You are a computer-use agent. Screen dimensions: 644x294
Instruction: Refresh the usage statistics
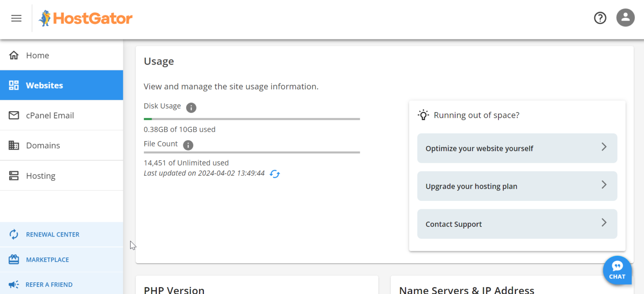(x=275, y=174)
